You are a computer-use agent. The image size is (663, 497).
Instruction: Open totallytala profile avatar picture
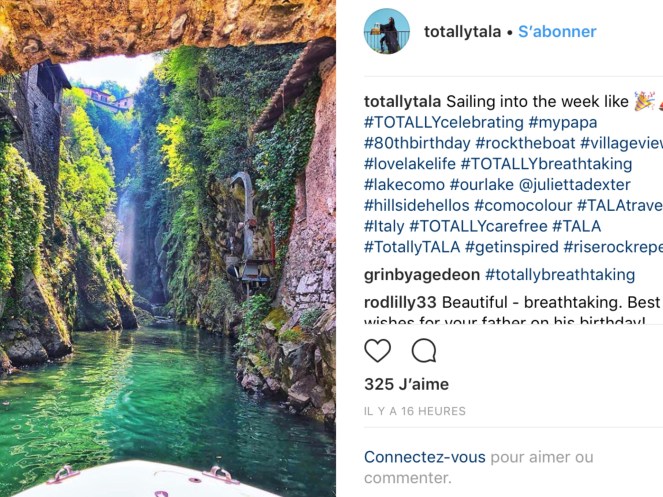pyautogui.click(x=387, y=31)
